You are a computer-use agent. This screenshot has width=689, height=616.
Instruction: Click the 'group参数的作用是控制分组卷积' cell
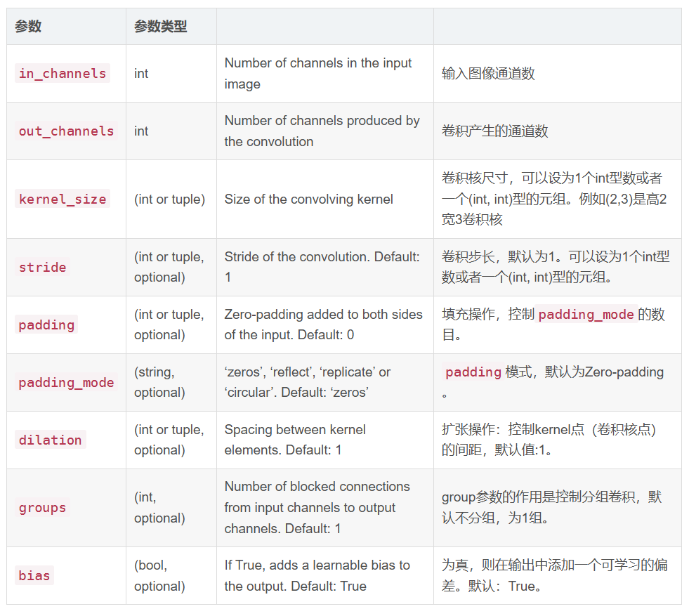coord(551,507)
